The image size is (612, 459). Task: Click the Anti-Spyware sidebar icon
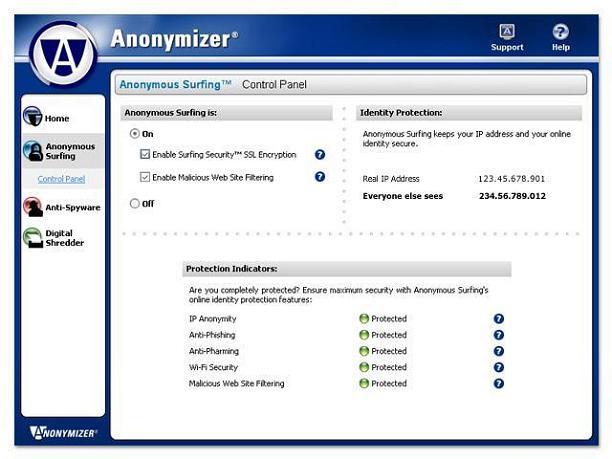33,207
